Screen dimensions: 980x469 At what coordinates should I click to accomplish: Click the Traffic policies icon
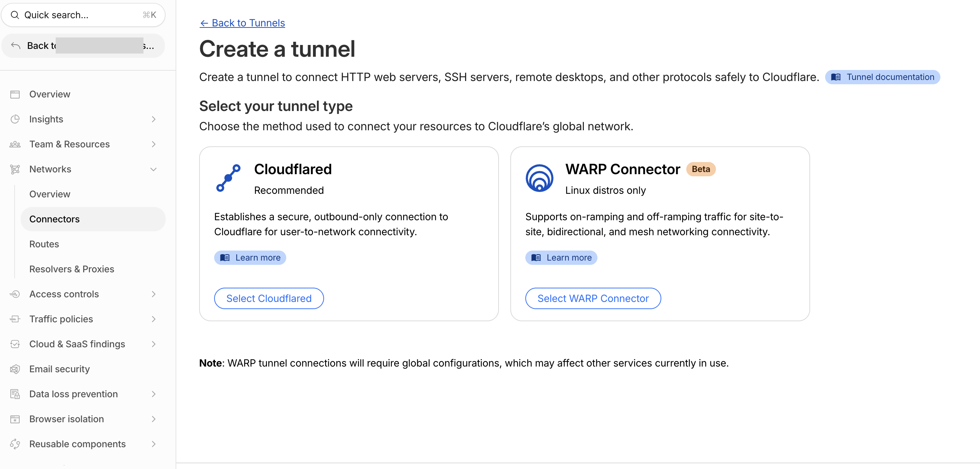(x=15, y=319)
